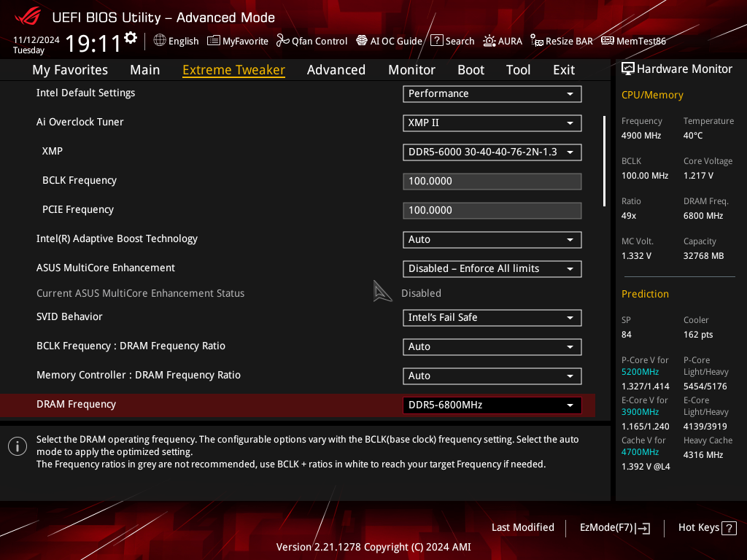The image size is (747, 560).
Task: Open ASUS MultiCore Enhancement dropdown
Action: click(492, 269)
